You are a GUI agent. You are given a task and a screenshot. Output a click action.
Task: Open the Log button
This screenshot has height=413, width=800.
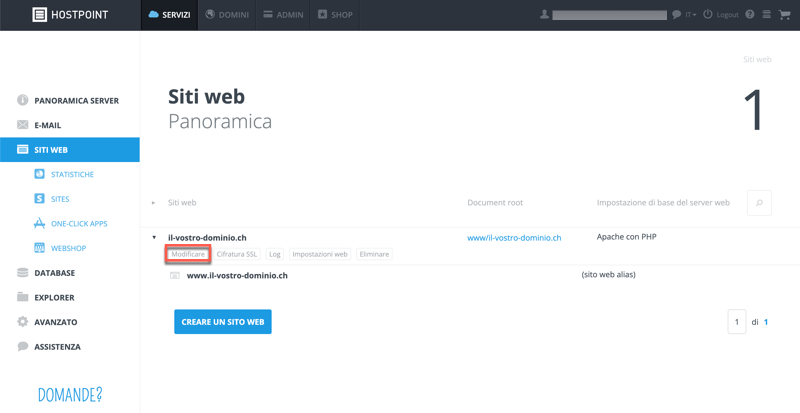(274, 254)
